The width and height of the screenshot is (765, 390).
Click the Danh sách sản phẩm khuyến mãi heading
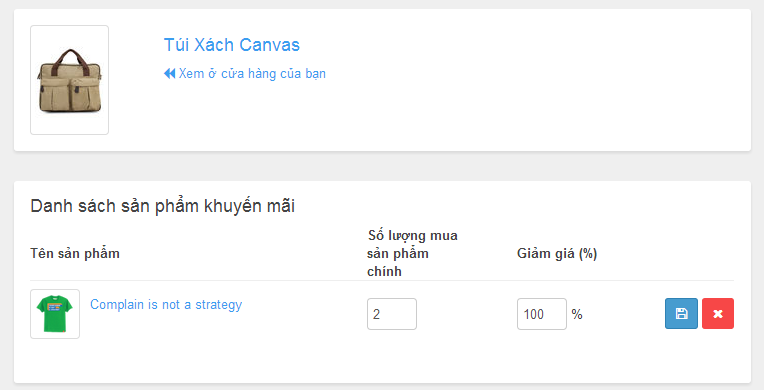click(x=162, y=206)
